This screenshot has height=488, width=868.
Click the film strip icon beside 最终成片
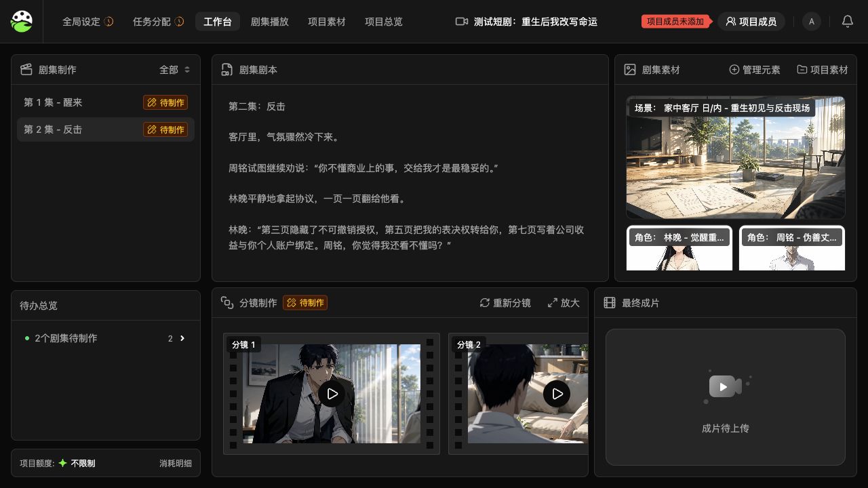(610, 303)
